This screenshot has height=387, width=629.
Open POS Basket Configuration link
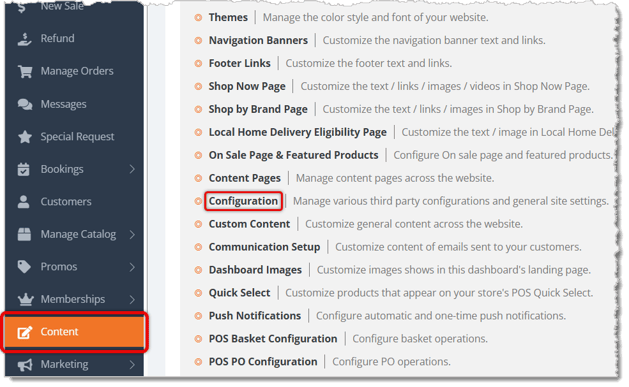pyautogui.click(x=273, y=339)
